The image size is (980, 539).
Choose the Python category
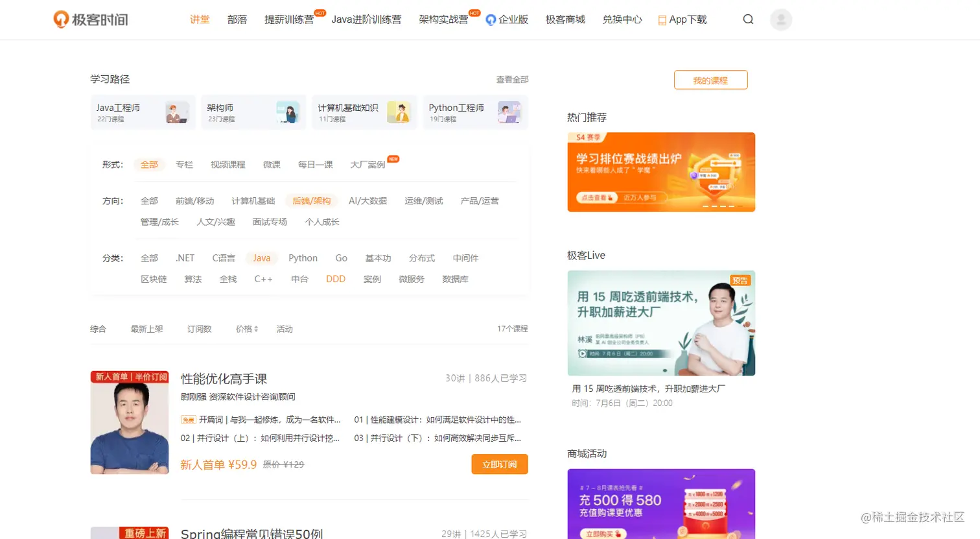(x=303, y=258)
